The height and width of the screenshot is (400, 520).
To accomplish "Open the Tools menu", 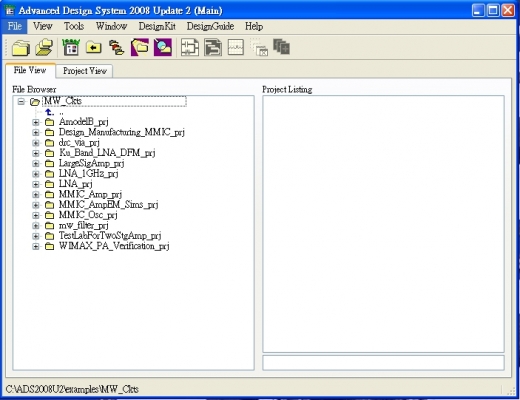I will (x=74, y=26).
